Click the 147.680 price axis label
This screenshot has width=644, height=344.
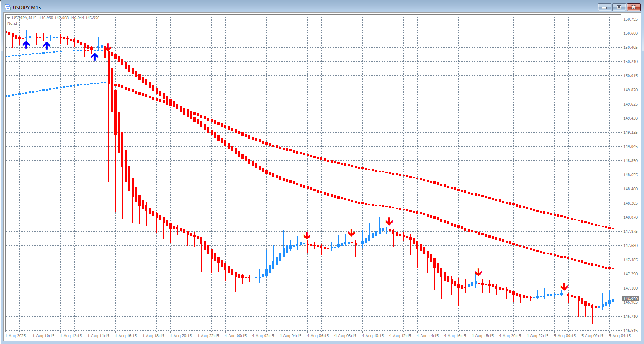coord(630,245)
